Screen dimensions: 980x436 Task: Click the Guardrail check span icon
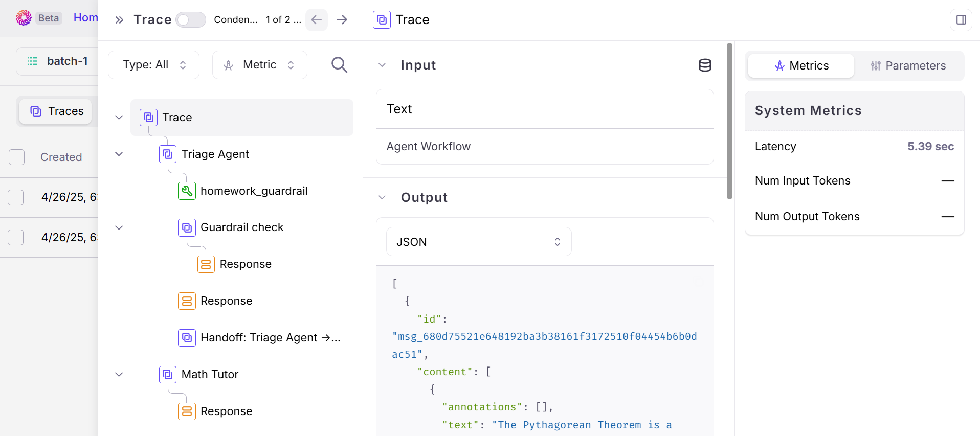click(187, 227)
